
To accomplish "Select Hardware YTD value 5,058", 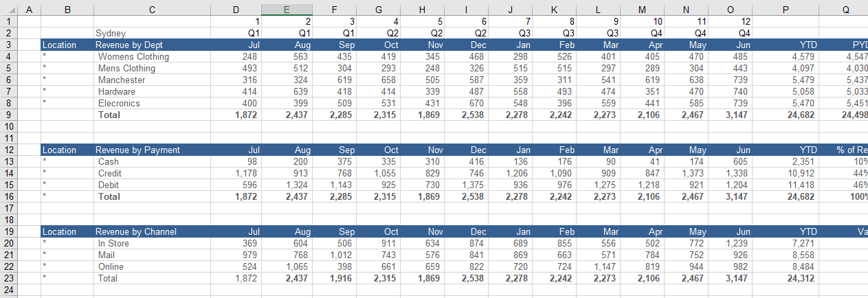I will [x=786, y=91].
